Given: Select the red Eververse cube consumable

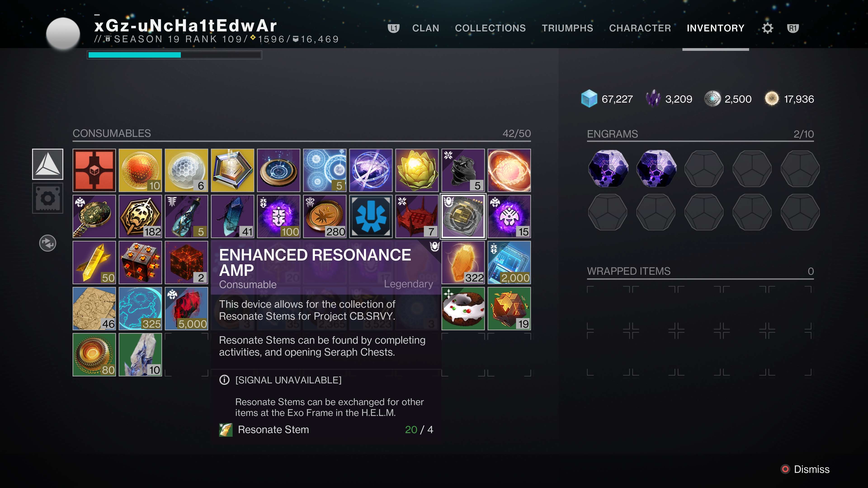Looking at the screenshot, I should (x=94, y=170).
